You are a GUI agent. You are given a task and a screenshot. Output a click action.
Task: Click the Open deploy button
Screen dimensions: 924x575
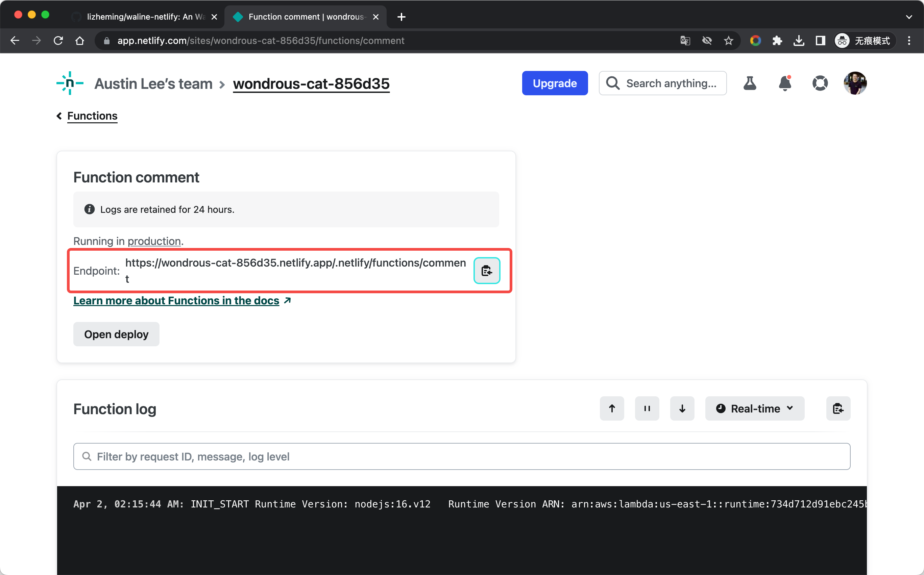pyautogui.click(x=116, y=334)
